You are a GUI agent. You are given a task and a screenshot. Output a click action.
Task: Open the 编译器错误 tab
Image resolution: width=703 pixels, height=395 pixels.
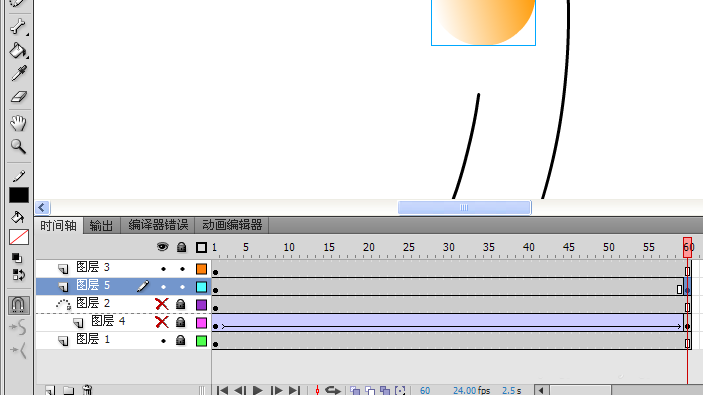(x=158, y=225)
